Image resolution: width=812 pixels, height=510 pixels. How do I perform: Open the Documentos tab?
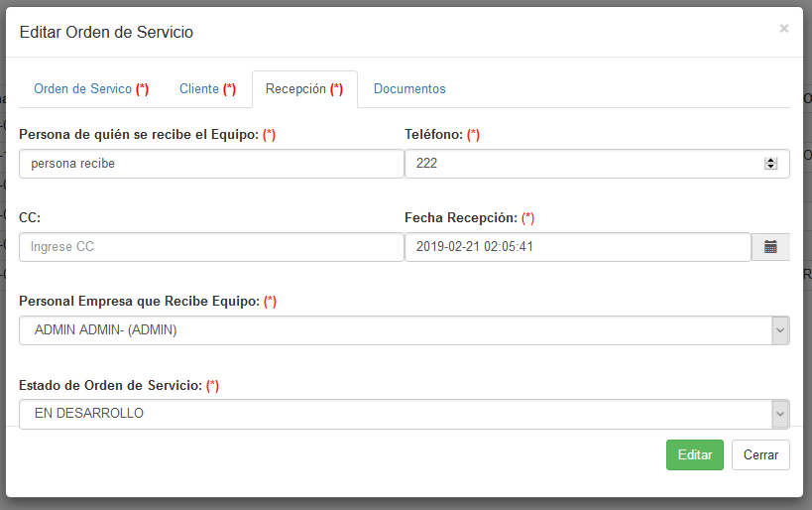click(409, 89)
